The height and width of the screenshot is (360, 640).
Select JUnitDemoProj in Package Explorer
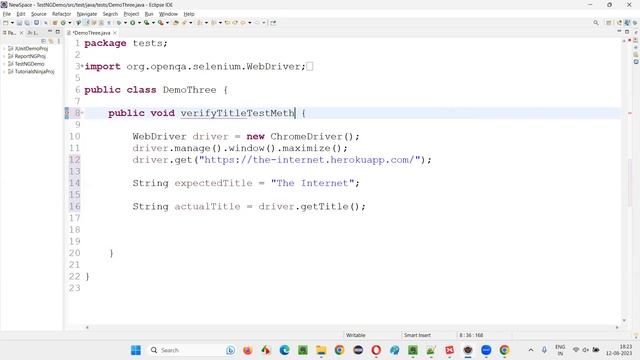(x=31, y=49)
